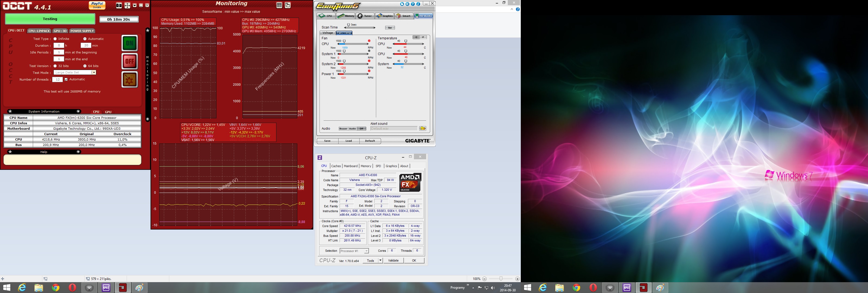The width and height of the screenshot is (868, 293).
Task: Click the Monitoring table-view icon
Action: pos(279,5)
